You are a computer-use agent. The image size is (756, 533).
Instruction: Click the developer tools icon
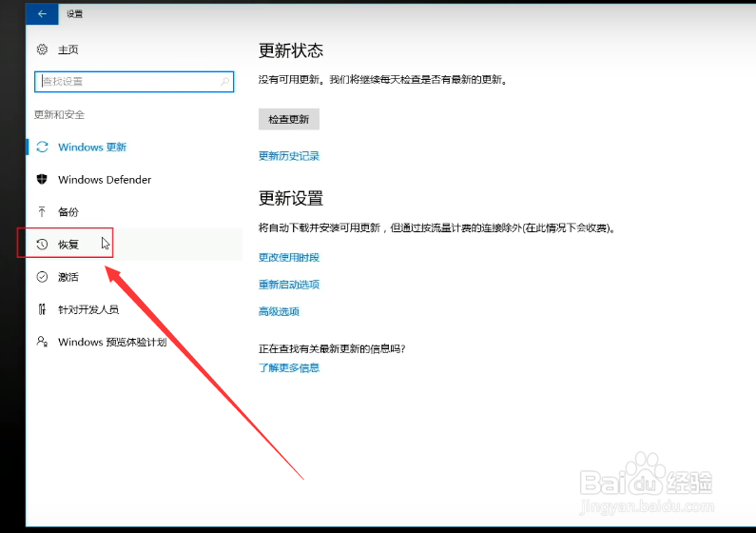point(43,309)
